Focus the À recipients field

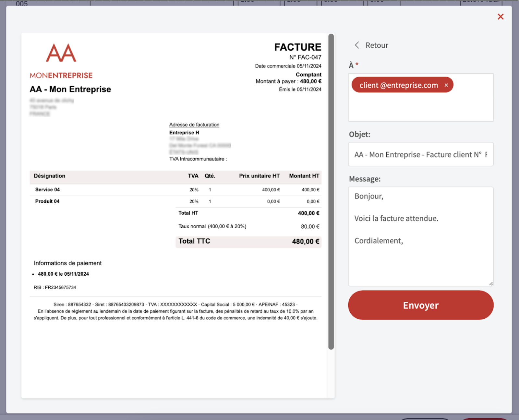[421, 98]
